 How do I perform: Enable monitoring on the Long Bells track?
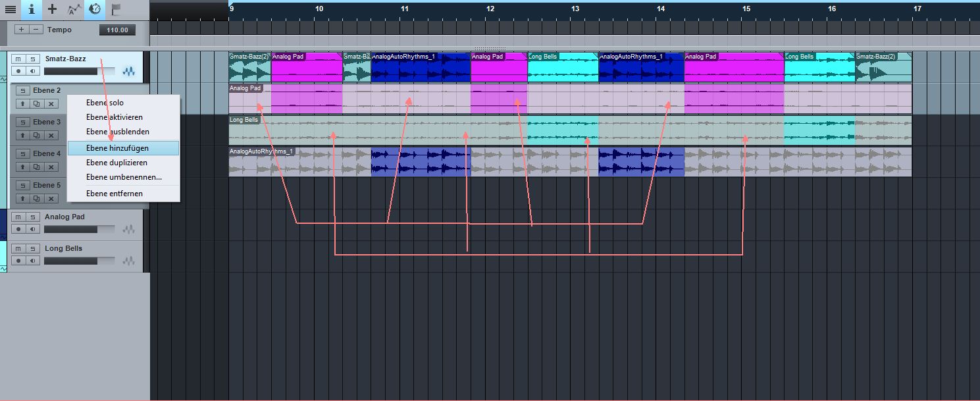33,261
